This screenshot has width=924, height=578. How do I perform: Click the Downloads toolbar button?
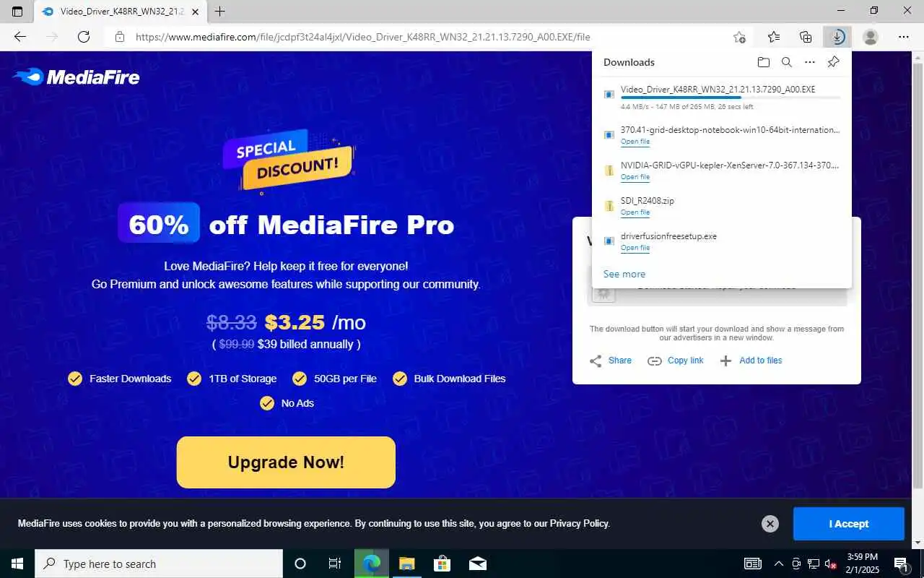[838, 37]
